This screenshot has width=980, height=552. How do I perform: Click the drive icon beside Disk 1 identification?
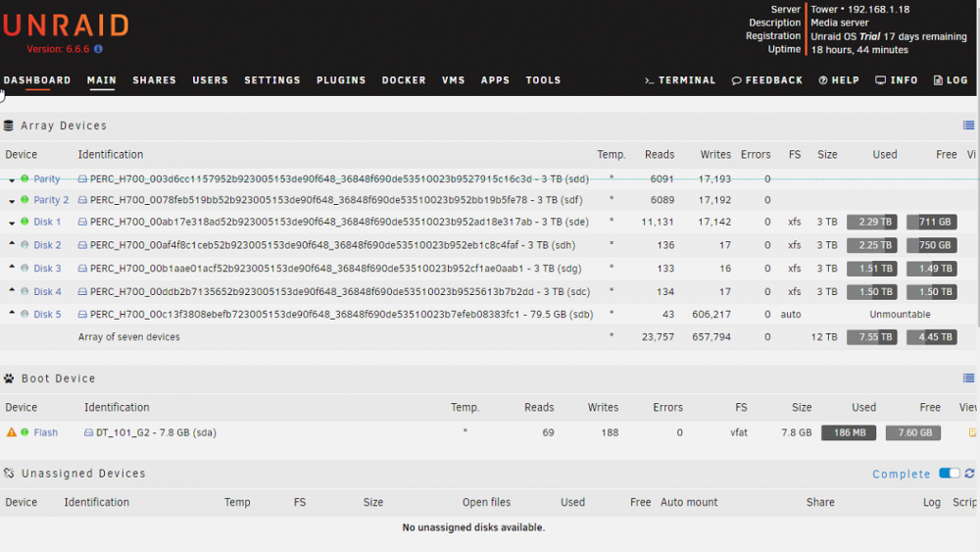coord(82,222)
